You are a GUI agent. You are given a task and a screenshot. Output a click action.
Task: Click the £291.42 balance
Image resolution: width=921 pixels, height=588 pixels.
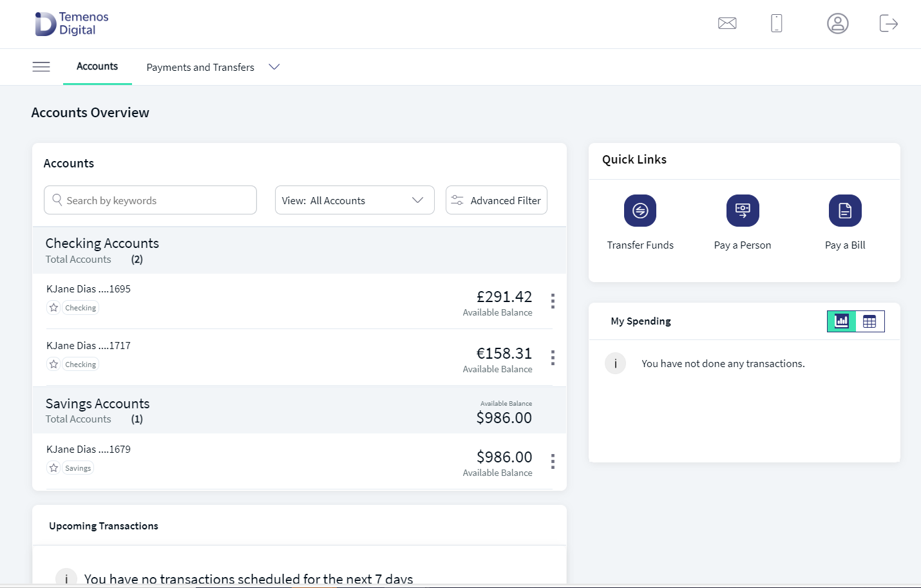point(504,297)
